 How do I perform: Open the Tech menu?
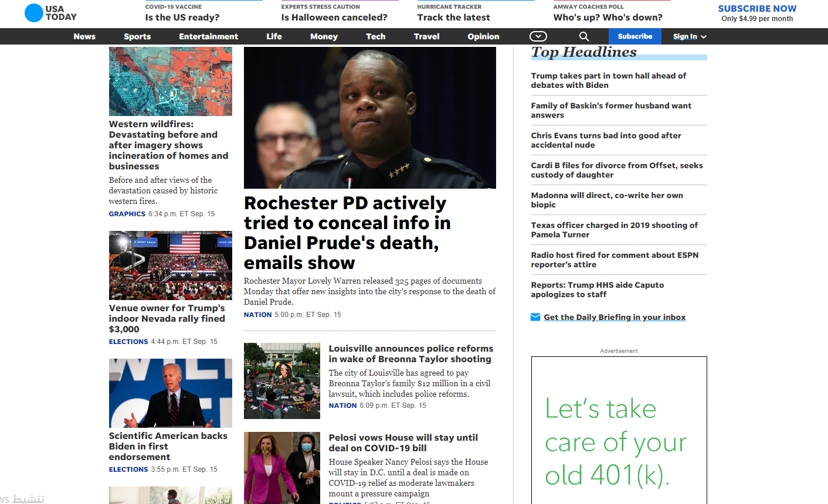[x=376, y=36]
